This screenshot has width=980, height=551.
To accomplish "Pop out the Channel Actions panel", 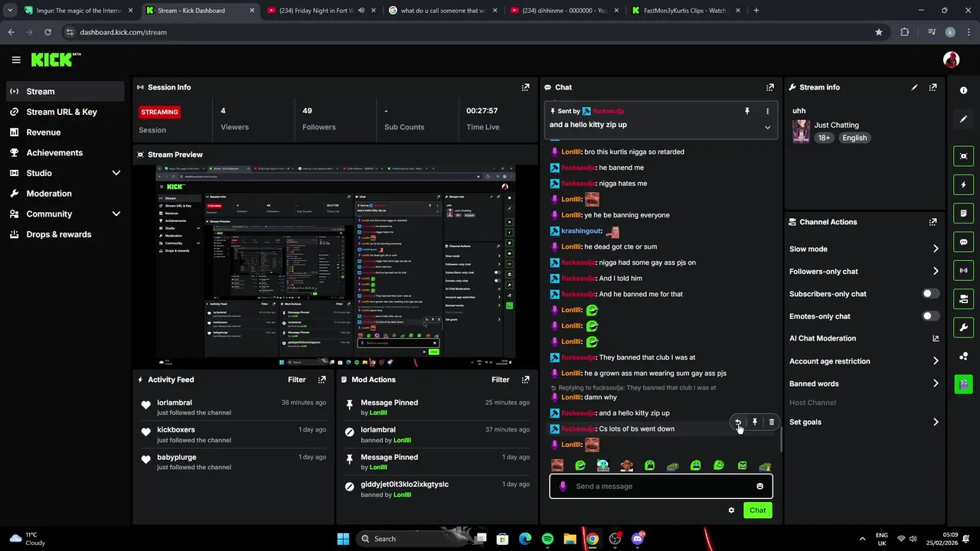I will (933, 222).
